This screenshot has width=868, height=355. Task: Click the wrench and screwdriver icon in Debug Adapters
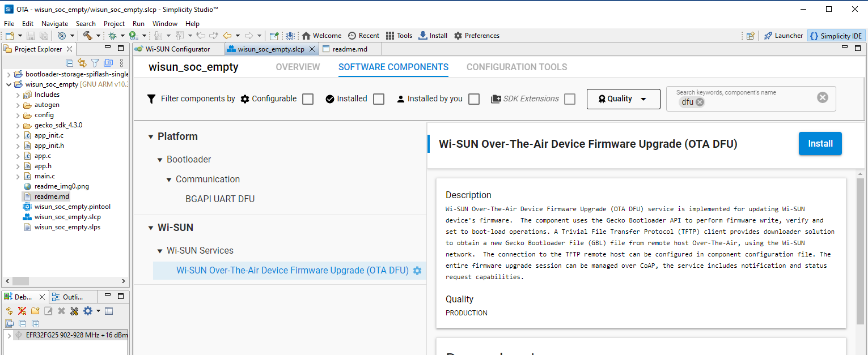[x=74, y=311]
